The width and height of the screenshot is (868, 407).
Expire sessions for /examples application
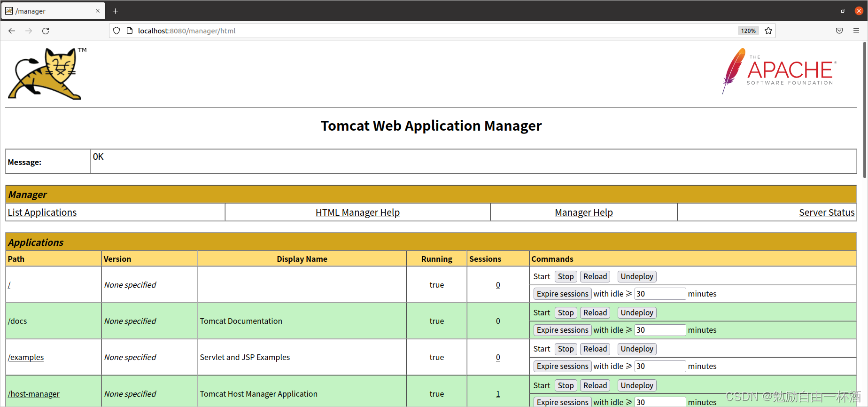tap(562, 366)
